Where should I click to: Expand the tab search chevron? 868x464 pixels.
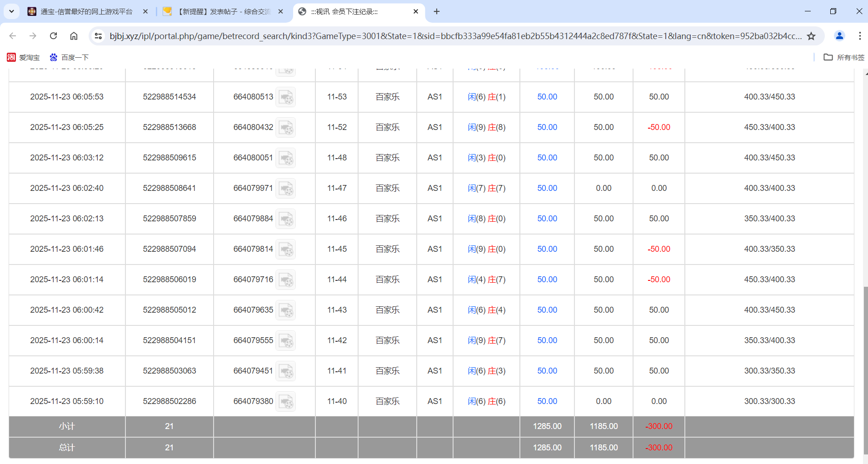pyautogui.click(x=11, y=11)
